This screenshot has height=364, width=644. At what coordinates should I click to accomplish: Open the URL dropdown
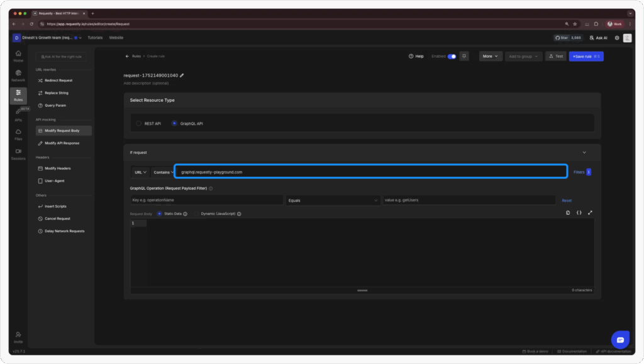click(140, 172)
